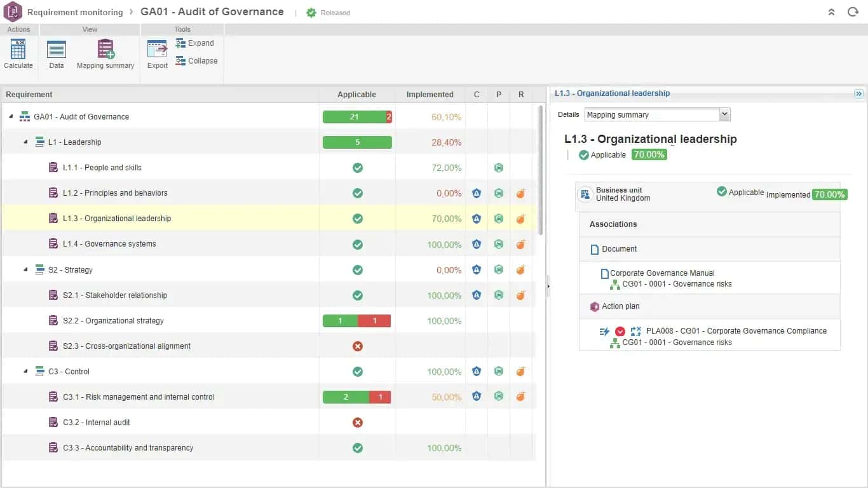The width and height of the screenshot is (868, 488).
Task: Collapse the L1 - Leadership tree node
Action: pyautogui.click(x=25, y=142)
